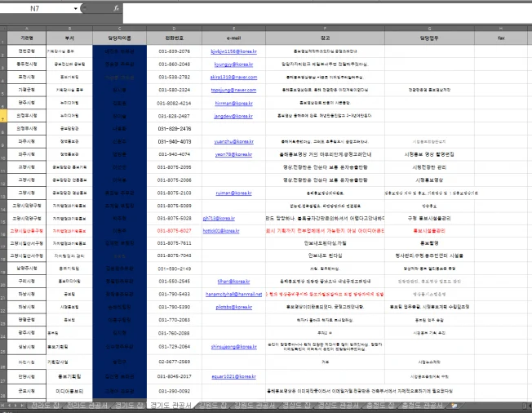Viewport: 532px width, 413px height.
Task: Go to the next sheet with nav arrow
Action: click(x=16, y=406)
